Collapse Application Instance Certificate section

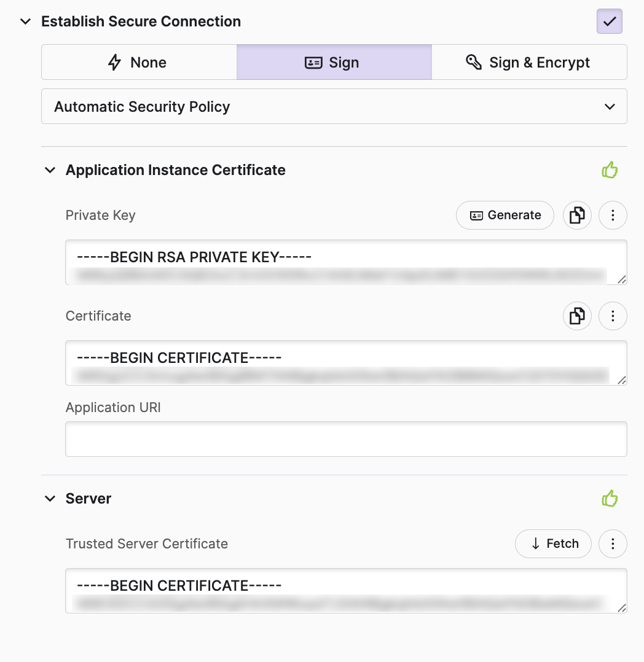coord(50,170)
